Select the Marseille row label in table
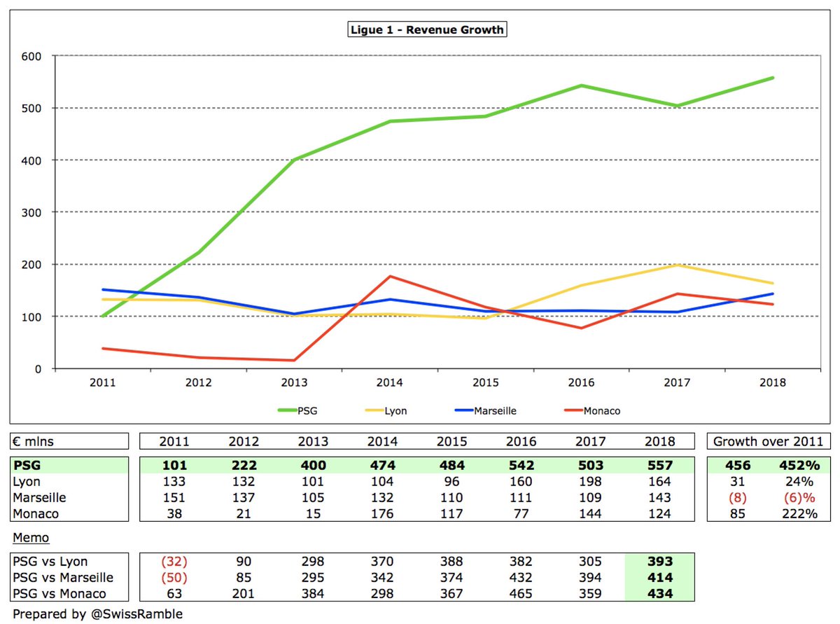The height and width of the screenshot is (624, 840). [38, 498]
